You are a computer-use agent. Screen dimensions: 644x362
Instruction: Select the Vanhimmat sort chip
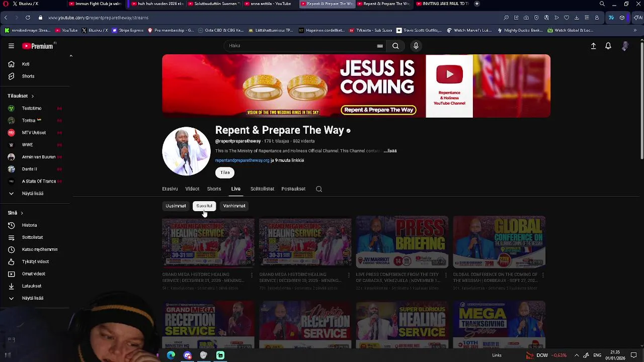coord(234,206)
